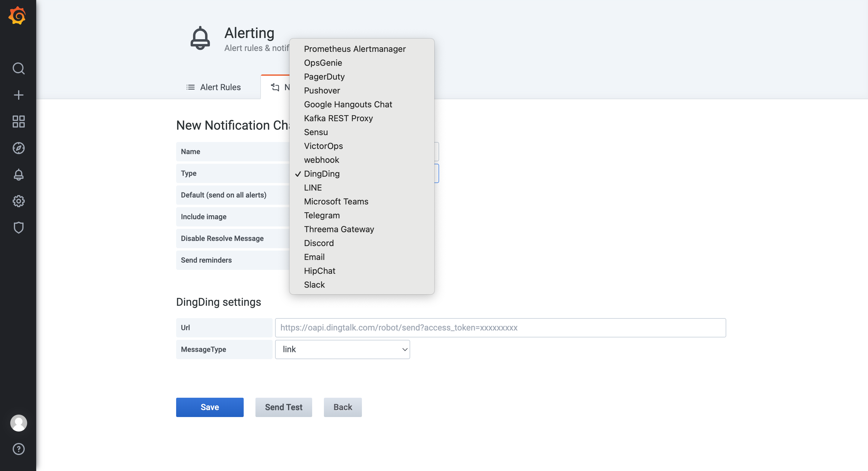This screenshot has height=471, width=868.
Task: Expand the MessageType link dropdown
Action: coord(342,349)
